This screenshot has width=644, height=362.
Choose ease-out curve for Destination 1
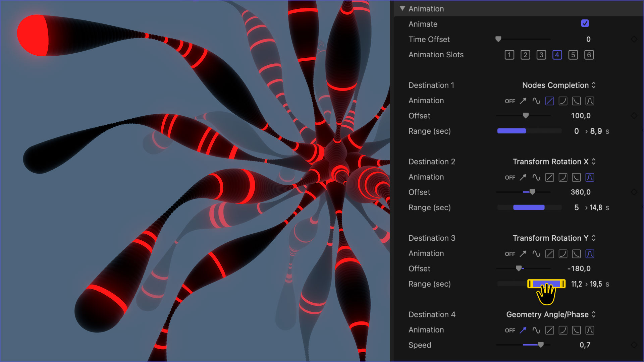coord(576,101)
